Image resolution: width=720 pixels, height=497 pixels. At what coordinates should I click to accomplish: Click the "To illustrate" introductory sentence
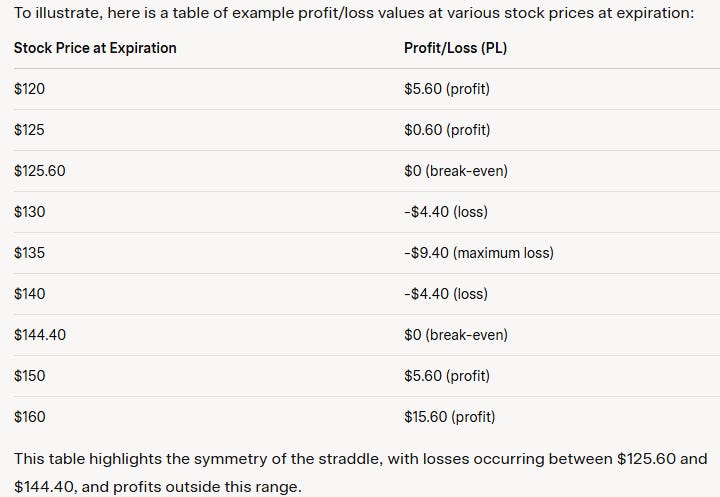pos(359,13)
